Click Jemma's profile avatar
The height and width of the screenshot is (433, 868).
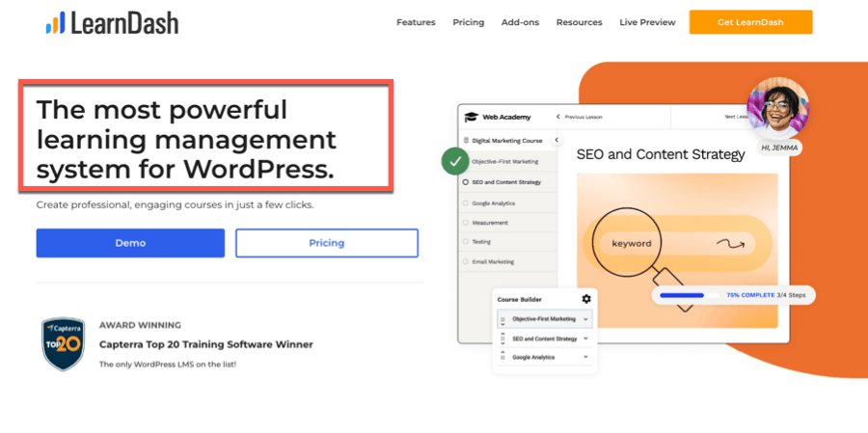pos(777,109)
